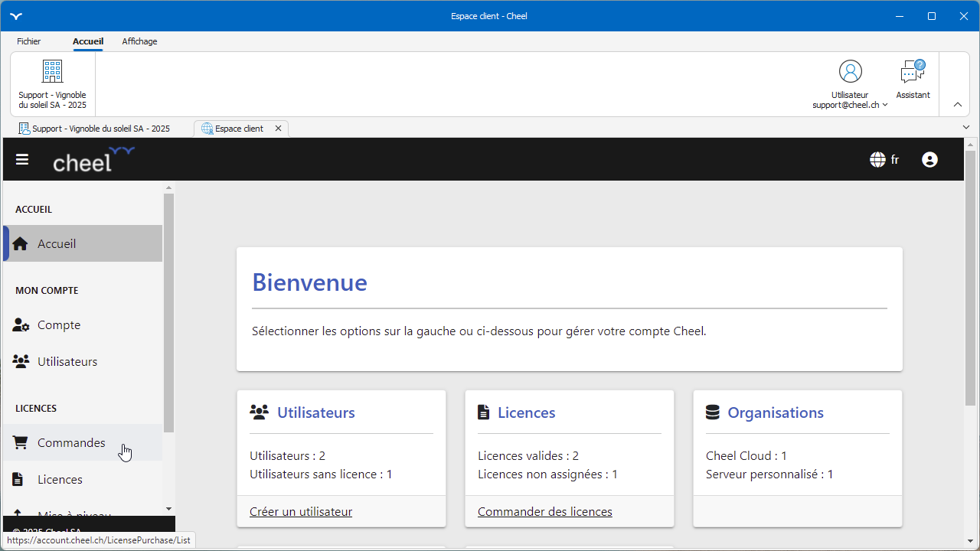Click the home icon beside Accueil
Screen dimensions: 980x551
click(x=21, y=243)
